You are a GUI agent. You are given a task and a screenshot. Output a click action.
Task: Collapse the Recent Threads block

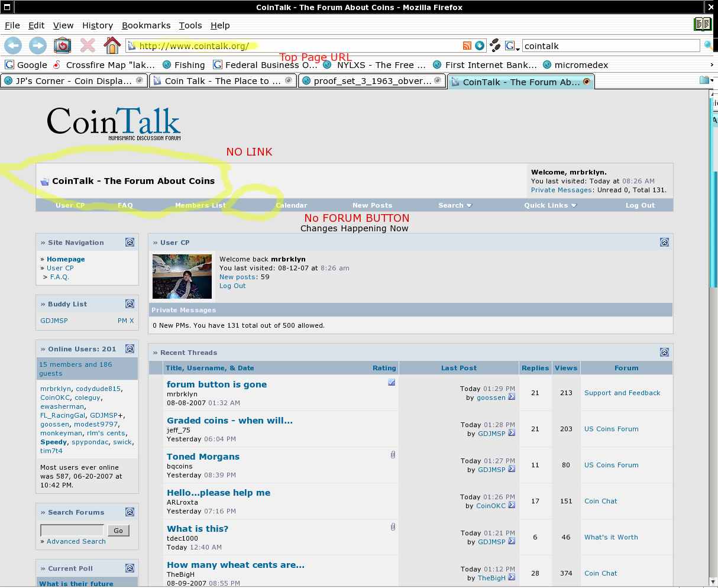click(x=664, y=353)
